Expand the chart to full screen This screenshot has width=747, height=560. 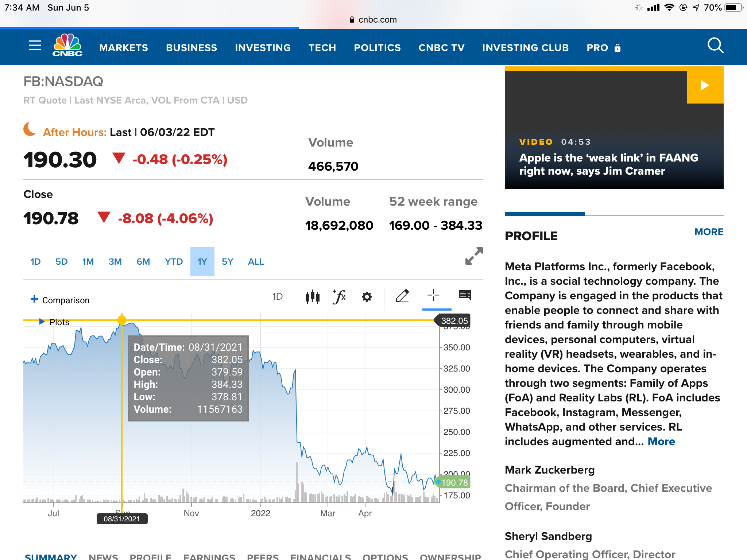coord(474,256)
